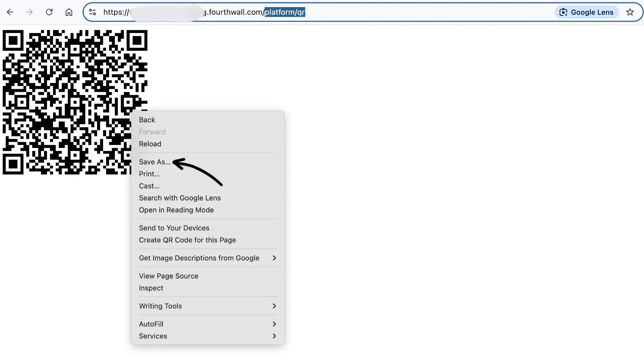The width and height of the screenshot is (644, 362).
Task: Click the browser back navigation arrow
Action: click(x=10, y=12)
